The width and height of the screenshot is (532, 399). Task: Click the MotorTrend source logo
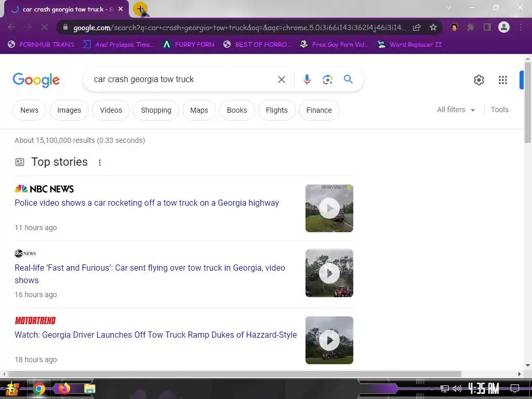(x=35, y=321)
